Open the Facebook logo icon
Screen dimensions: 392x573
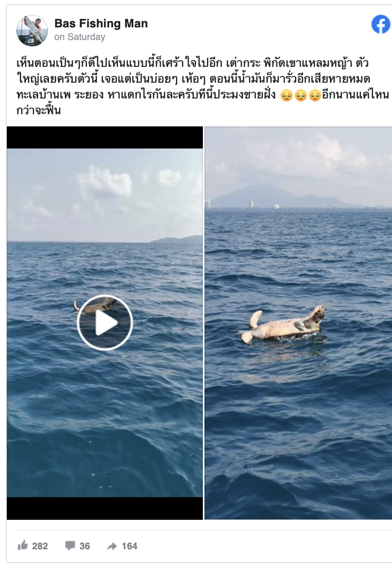click(380, 24)
